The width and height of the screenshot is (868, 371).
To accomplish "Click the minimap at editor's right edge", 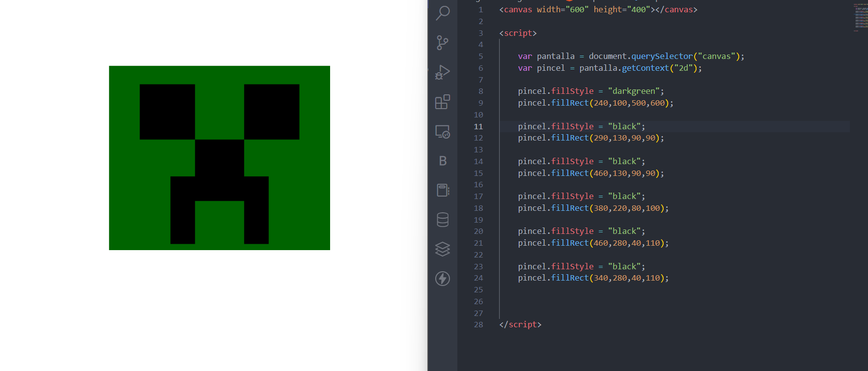I will click(x=861, y=17).
